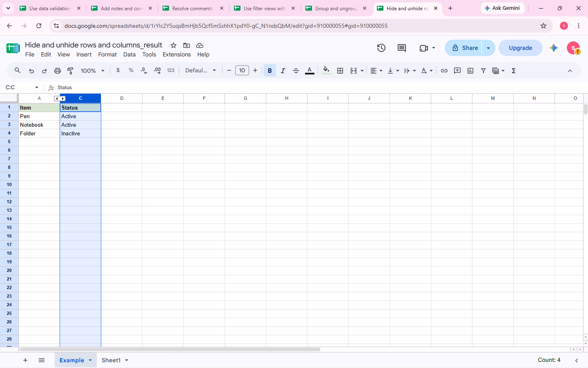Open the horizontal align dropdown
The height and width of the screenshot is (368, 588).
(376, 71)
